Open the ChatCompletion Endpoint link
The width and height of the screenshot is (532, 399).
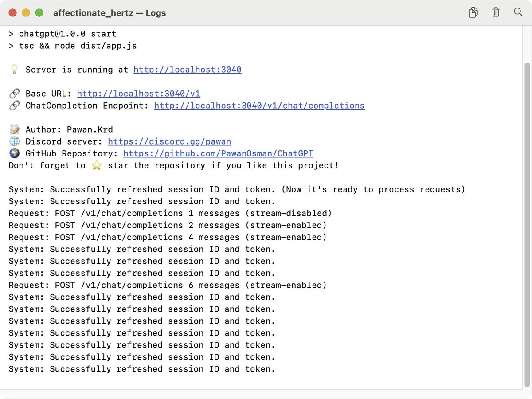point(259,106)
